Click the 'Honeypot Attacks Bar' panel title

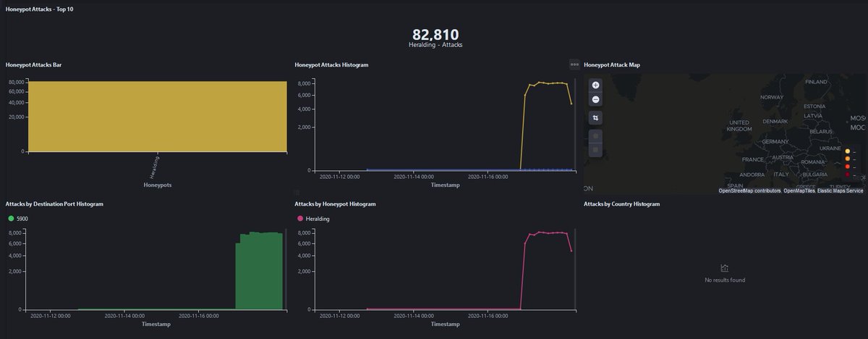[33, 64]
